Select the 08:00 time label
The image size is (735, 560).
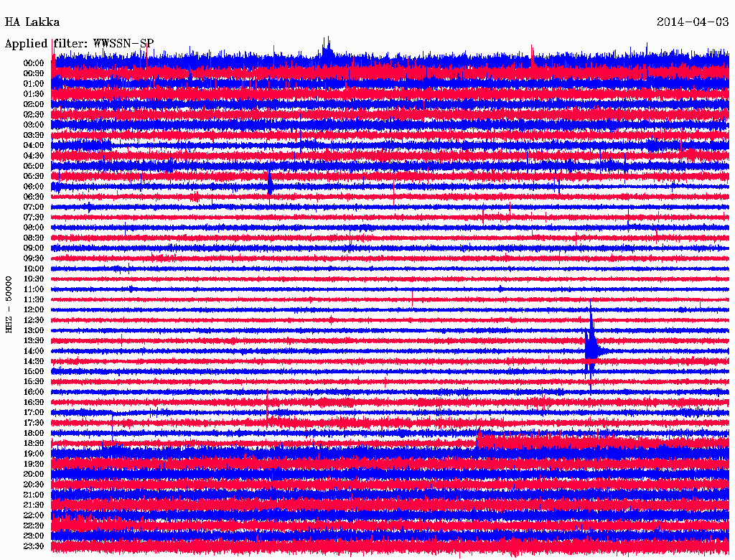pyautogui.click(x=34, y=228)
